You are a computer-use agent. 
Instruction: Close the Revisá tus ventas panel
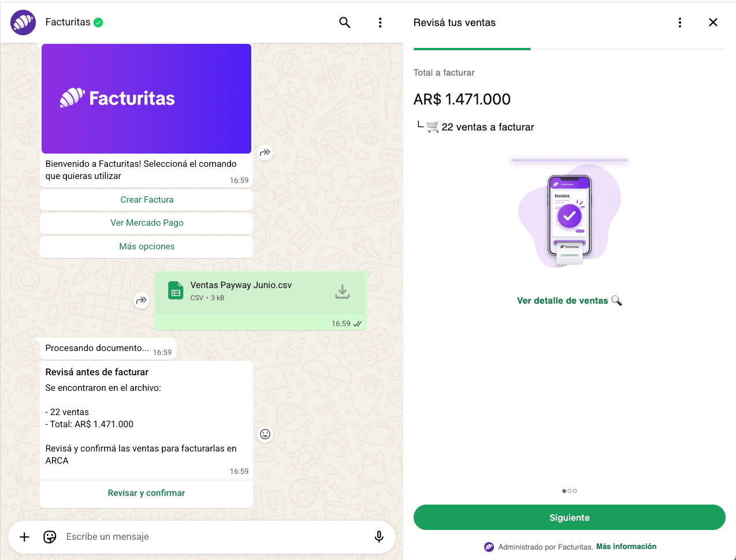713,23
